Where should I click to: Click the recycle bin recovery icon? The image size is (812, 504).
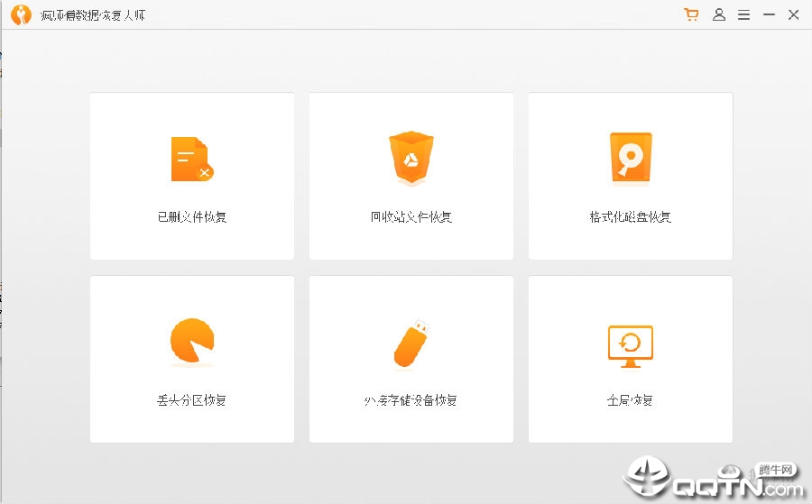411,158
